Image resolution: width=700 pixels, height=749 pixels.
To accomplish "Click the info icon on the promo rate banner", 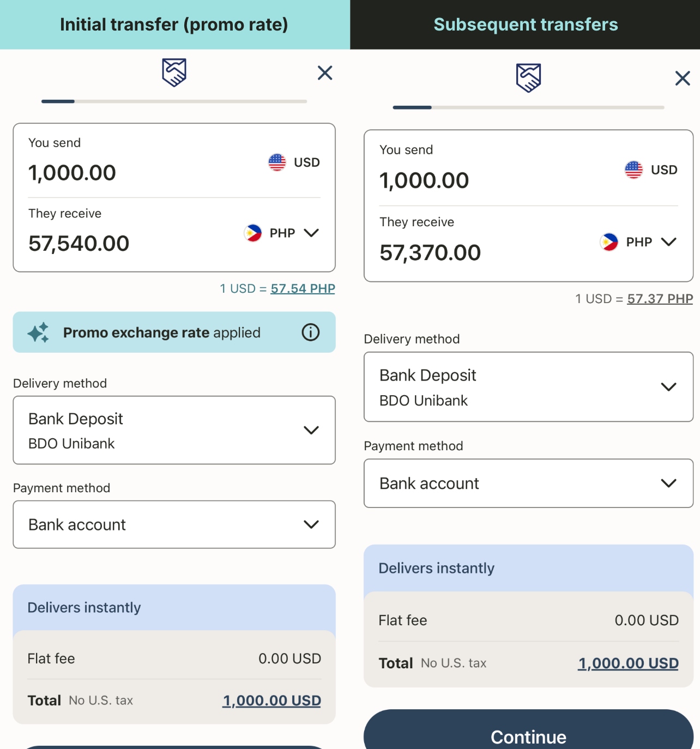I will click(310, 333).
